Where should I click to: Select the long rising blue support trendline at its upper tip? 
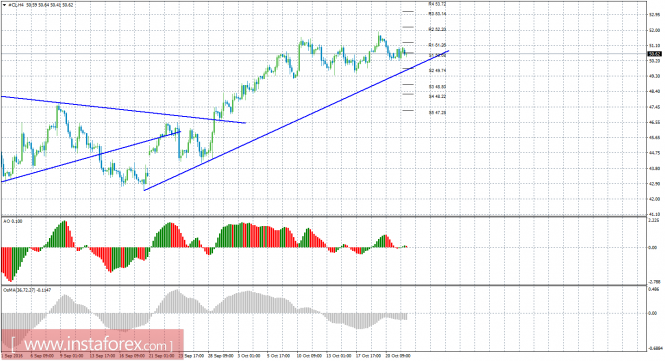pyautogui.click(x=447, y=51)
